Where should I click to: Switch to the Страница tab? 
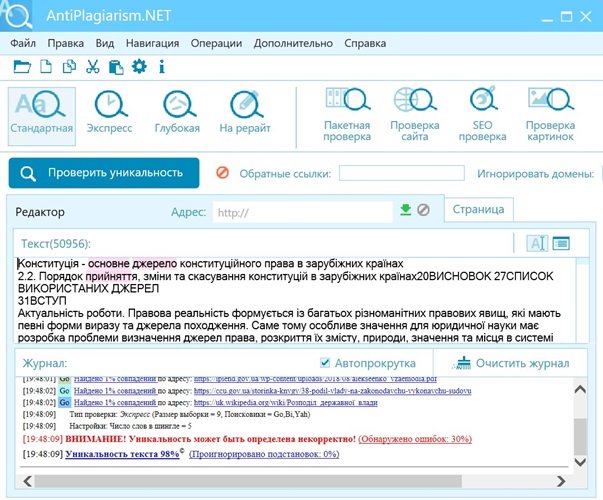click(x=478, y=210)
